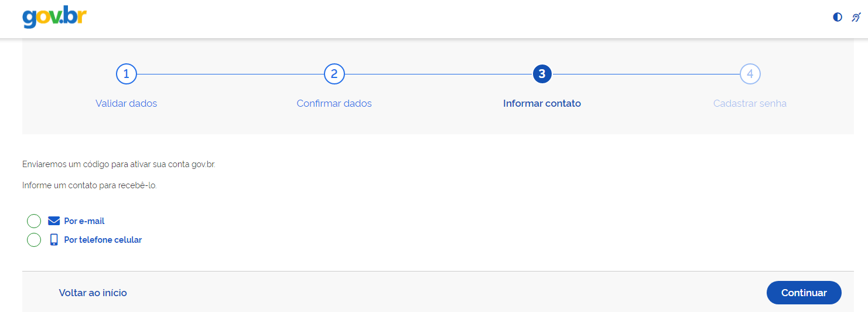
Task: Click the Informar contato step label
Action: pyautogui.click(x=542, y=103)
